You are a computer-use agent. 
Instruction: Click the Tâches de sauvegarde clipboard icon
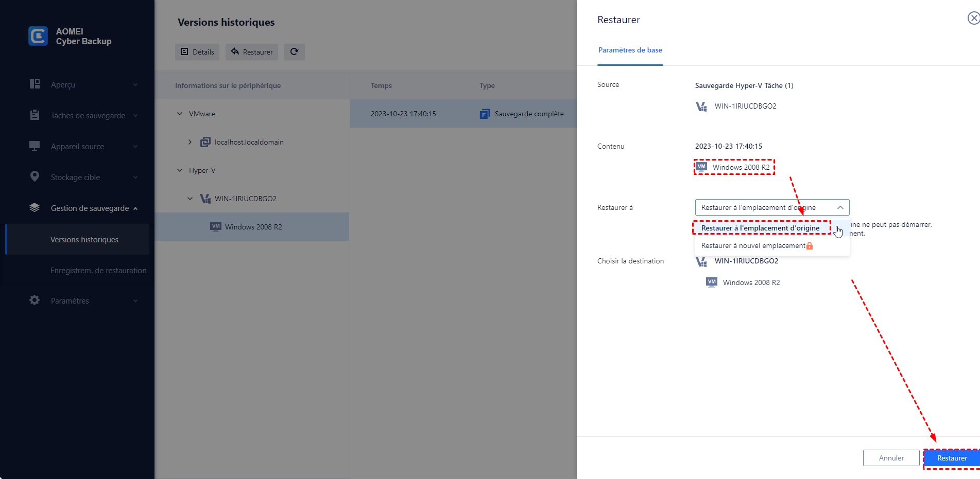tap(35, 115)
